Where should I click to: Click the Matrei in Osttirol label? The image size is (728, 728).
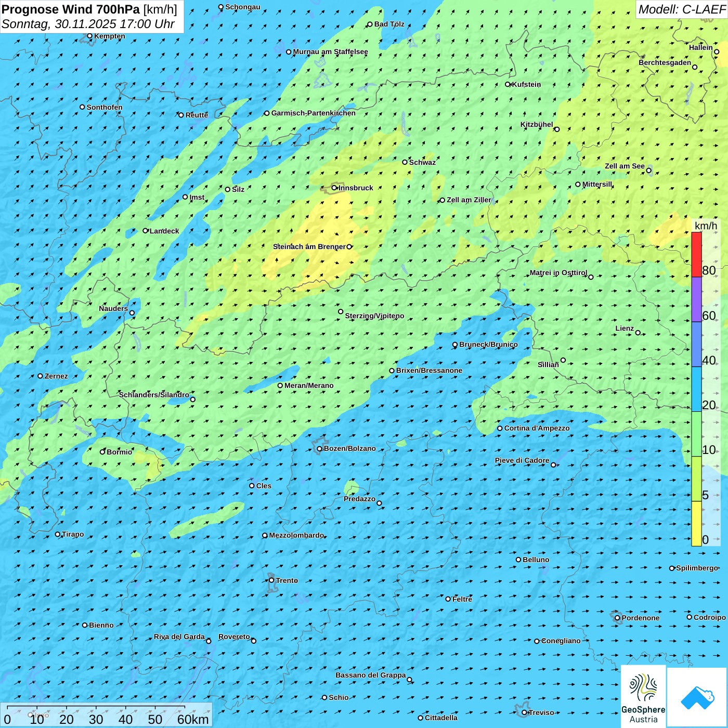pyautogui.click(x=558, y=272)
